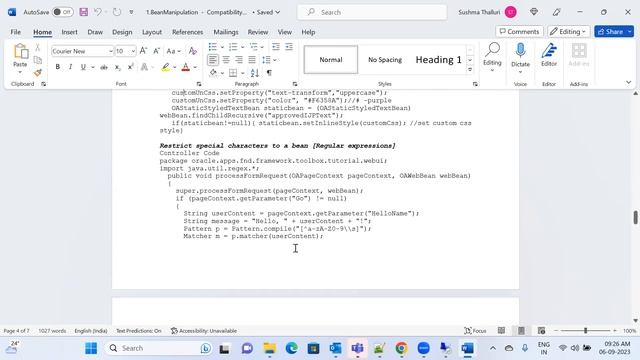Image resolution: width=640 pixels, height=360 pixels.
Task: Open Chrome from the taskbar
Action: (x=401, y=348)
